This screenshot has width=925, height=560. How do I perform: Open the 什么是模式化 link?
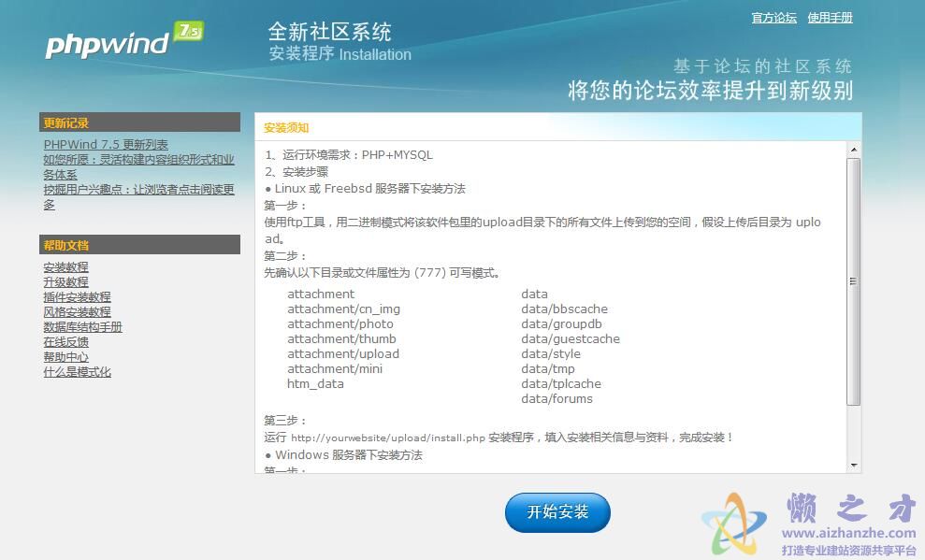(77, 372)
